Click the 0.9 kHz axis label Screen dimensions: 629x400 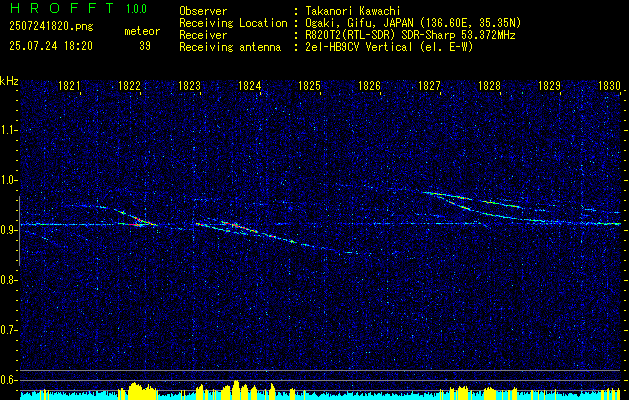8,230
